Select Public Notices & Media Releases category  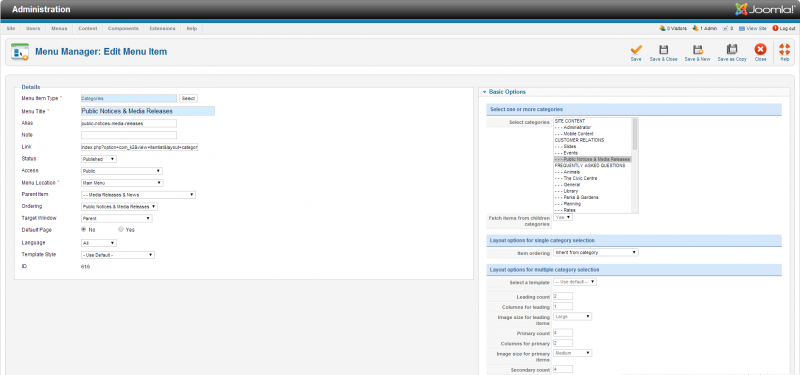click(x=592, y=159)
